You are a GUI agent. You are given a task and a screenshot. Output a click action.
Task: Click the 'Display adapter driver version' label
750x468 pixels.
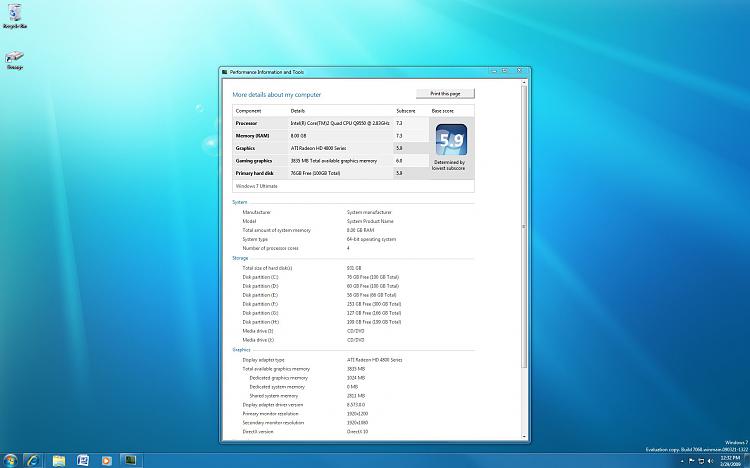click(x=273, y=405)
